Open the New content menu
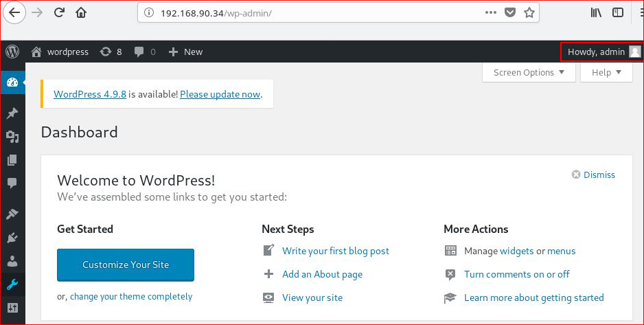Image resolution: width=644 pixels, height=325 pixels. point(185,52)
